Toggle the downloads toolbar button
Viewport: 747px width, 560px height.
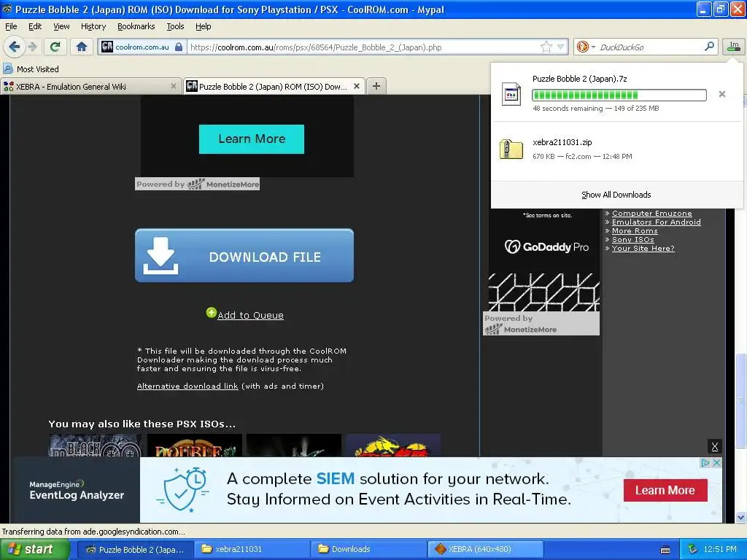pos(734,46)
